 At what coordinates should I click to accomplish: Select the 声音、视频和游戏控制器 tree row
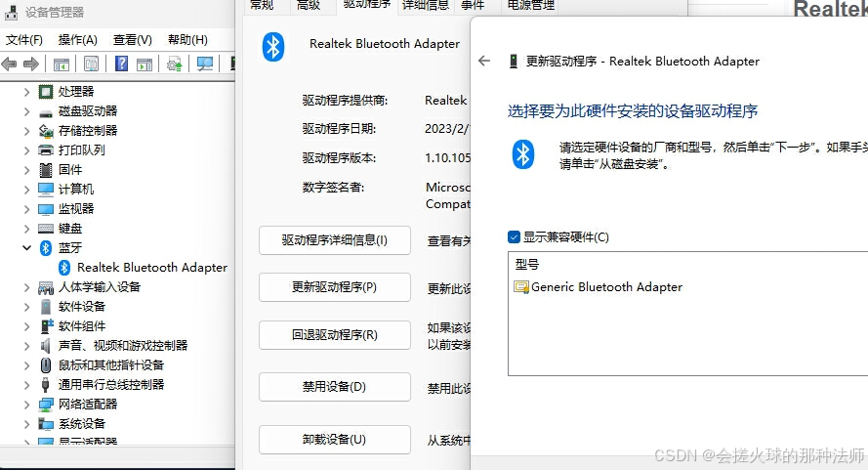pyautogui.click(x=123, y=346)
